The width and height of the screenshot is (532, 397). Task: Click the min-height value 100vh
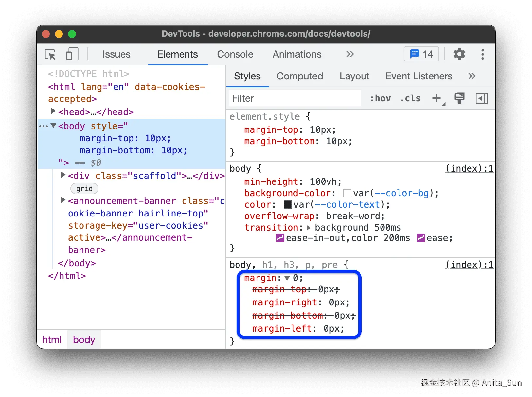coord(323,182)
